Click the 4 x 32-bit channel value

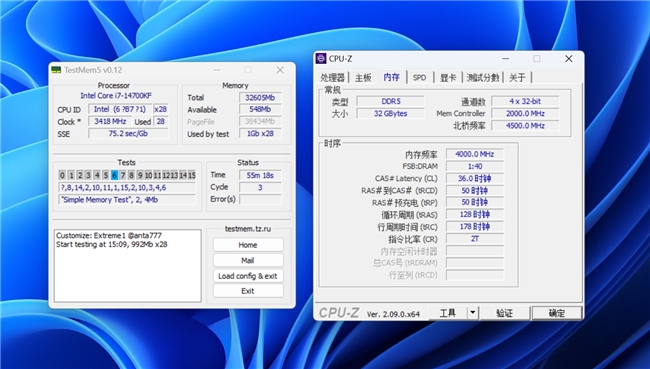525,101
